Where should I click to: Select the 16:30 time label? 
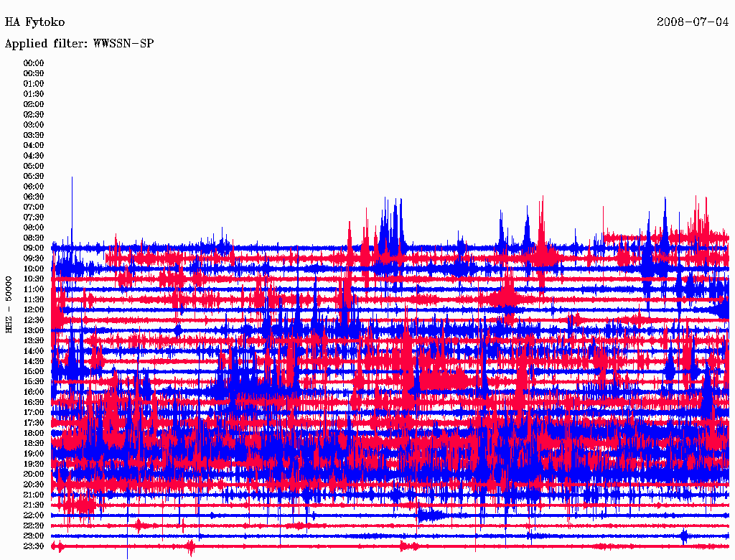coord(34,403)
